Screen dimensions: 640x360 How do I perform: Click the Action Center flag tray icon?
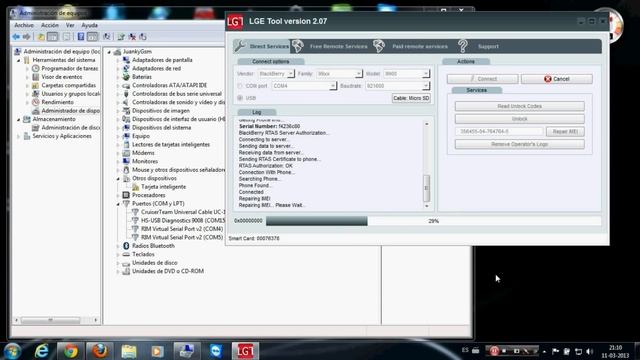coord(556,351)
